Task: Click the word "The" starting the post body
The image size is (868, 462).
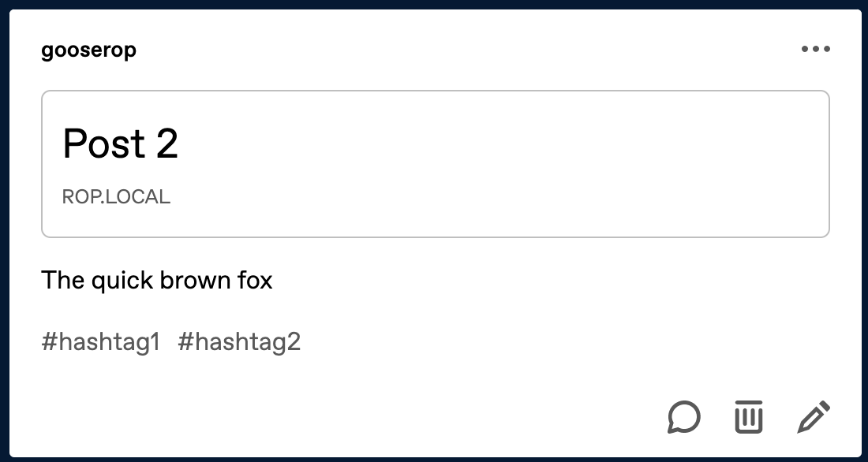Action: point(58,280)
